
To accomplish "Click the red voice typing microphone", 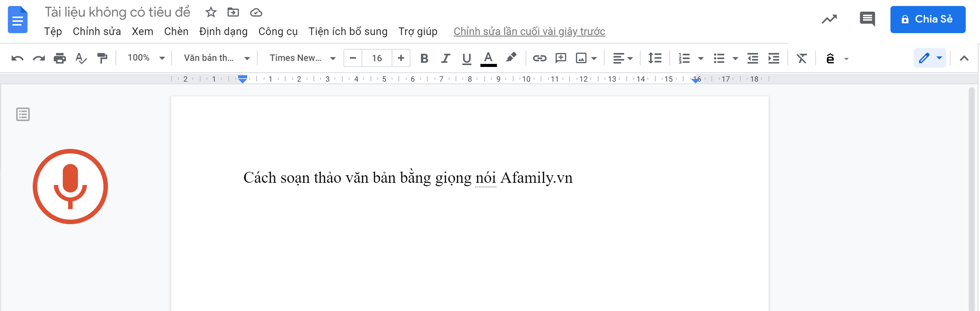I will point(70,186).
